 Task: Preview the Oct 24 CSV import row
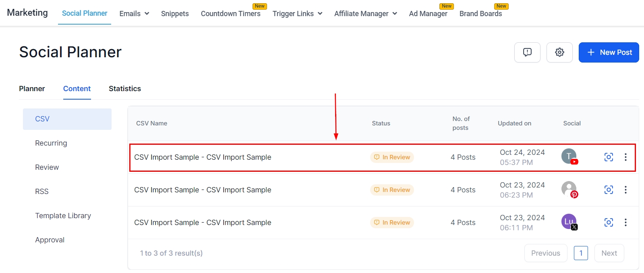[x=609, y=157]
